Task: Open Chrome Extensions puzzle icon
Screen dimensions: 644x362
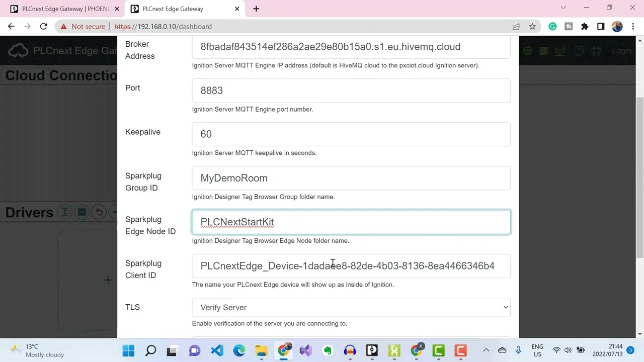Action: coord(585,27)
